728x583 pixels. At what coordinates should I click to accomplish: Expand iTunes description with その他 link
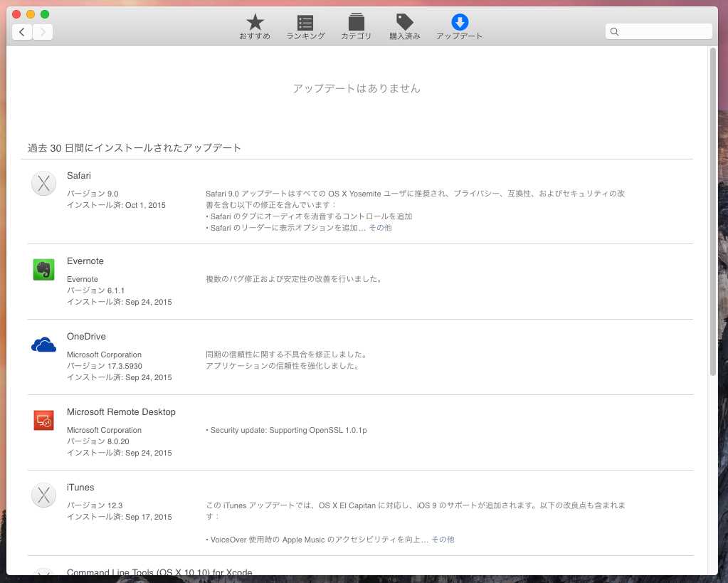(443, 540)
